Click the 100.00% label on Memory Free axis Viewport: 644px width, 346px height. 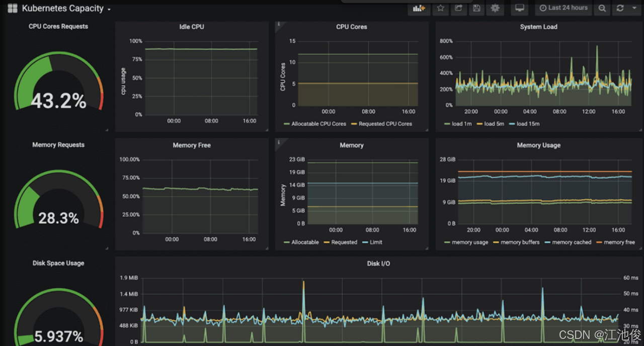(x=129, y=159)
